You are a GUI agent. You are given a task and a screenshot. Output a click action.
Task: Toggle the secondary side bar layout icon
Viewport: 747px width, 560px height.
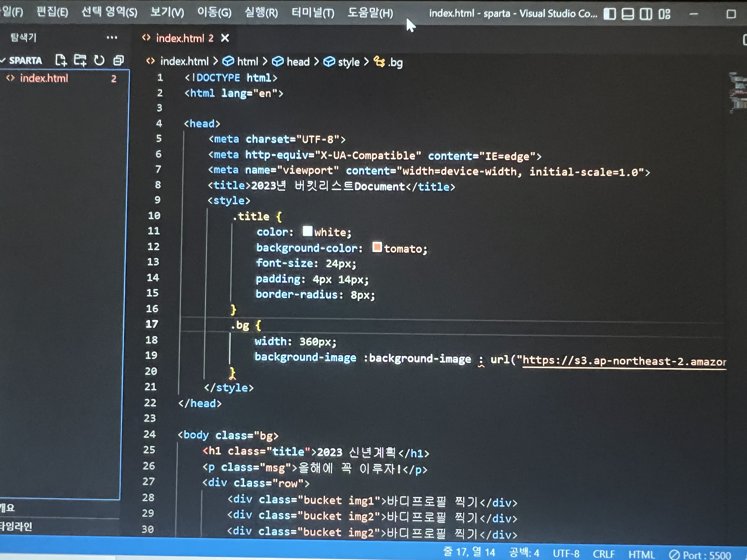click(646, 14)
